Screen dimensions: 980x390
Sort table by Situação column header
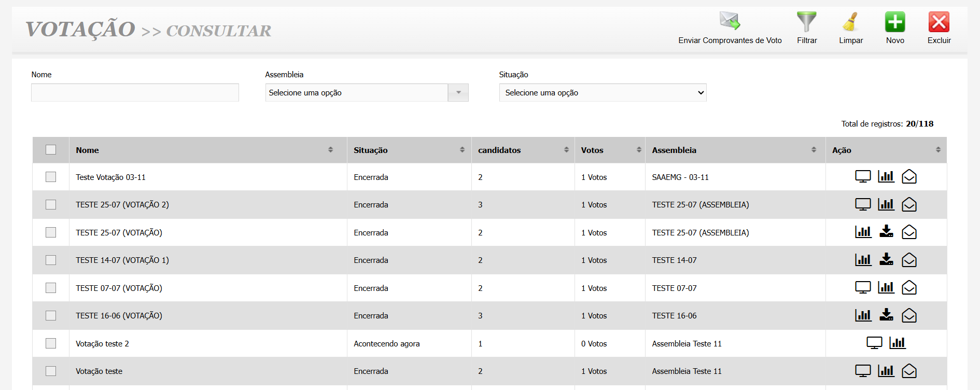coord(462,150)
